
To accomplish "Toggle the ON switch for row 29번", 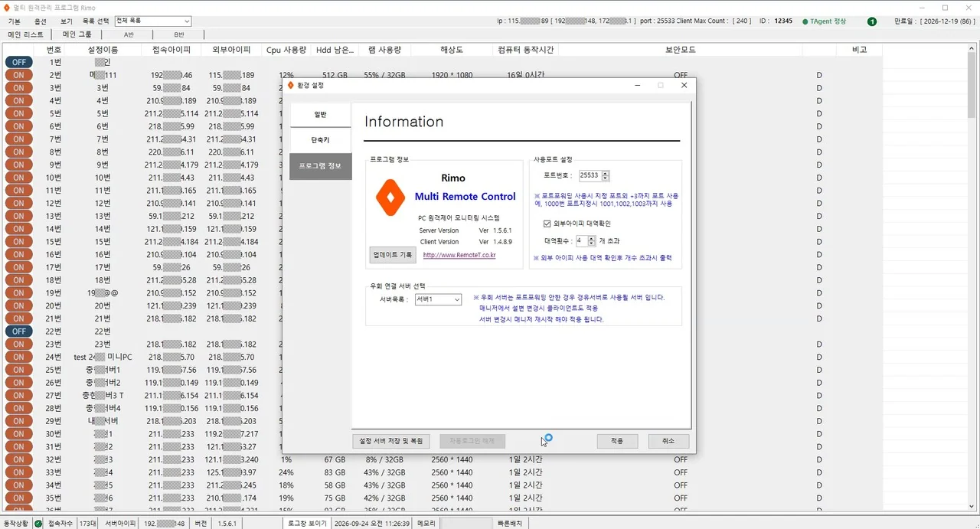I will click(x=18, y=421).
